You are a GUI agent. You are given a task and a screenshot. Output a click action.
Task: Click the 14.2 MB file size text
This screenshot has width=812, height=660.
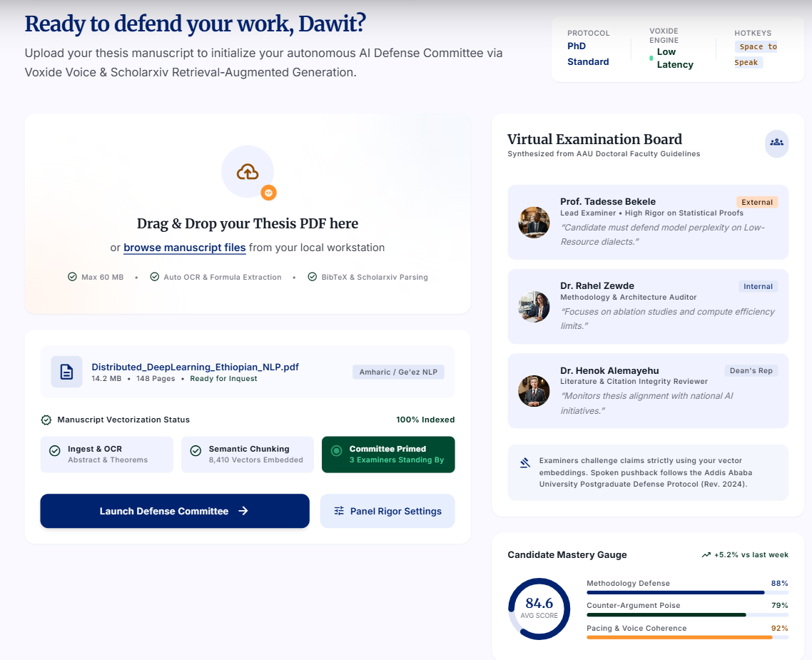[107, 378]
